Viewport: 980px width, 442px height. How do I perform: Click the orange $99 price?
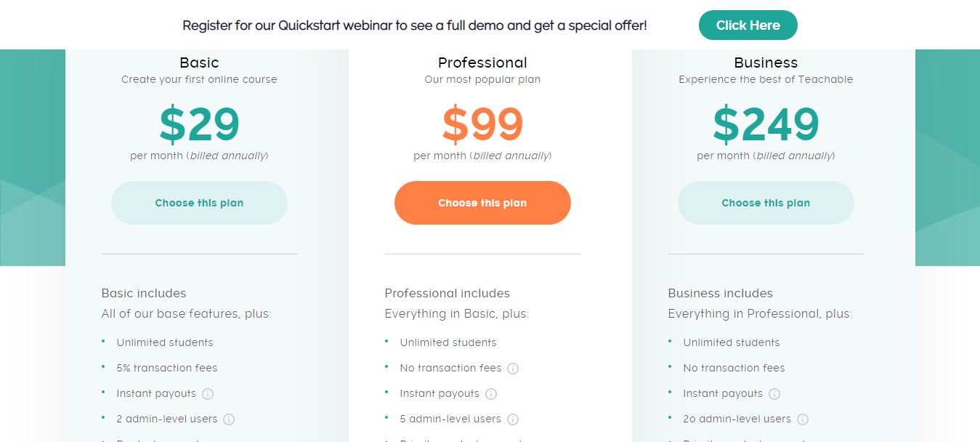[x=482, y=125]
